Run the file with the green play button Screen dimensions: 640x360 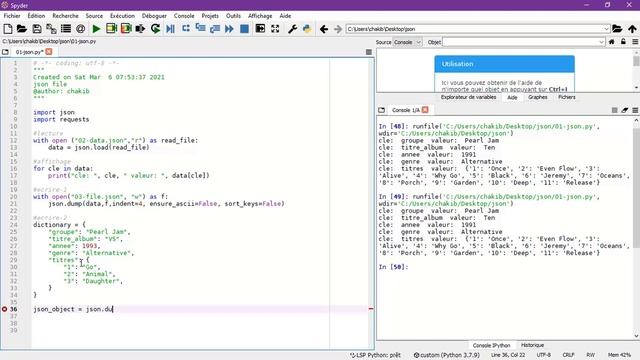click(x=96, y=29)
